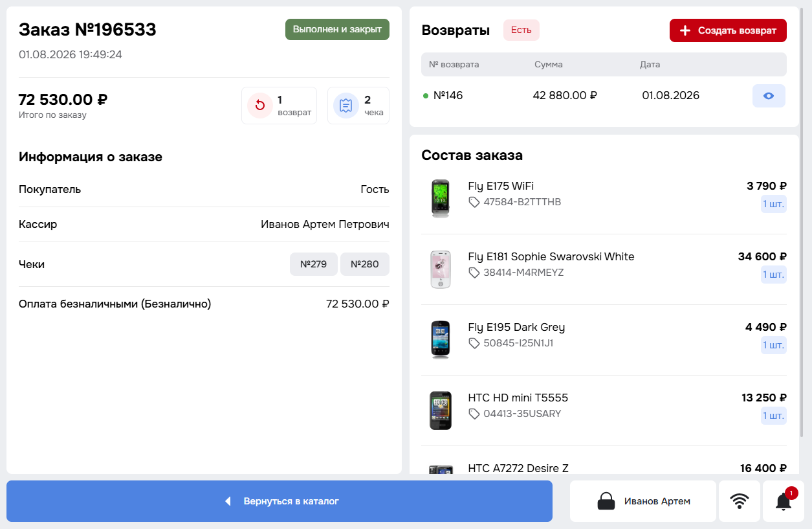Click the buyer value Гость
This screenshot has width=812, height=529.
[x=375, y=189]
